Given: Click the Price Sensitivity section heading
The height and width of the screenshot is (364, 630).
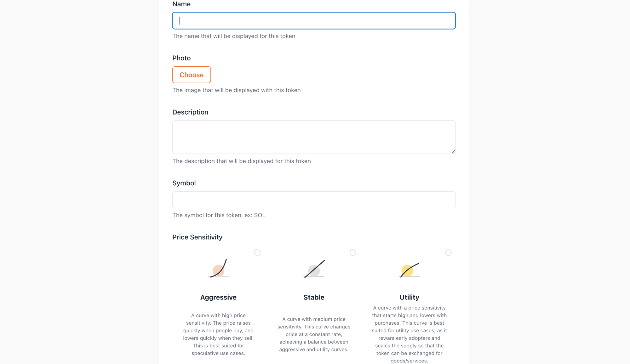Looking at the screenshot, I should click(197, 237).
